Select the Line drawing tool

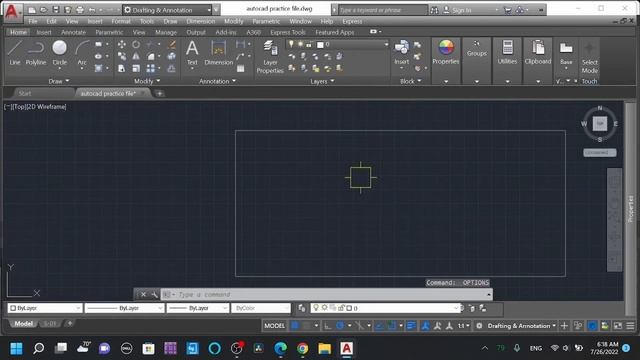[x=14, y=52]
